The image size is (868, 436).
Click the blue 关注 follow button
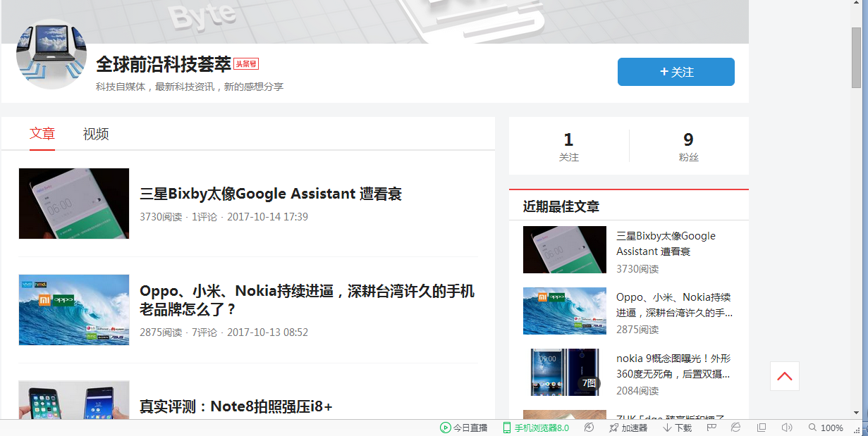pyautogui.click(x=676, y=72)
